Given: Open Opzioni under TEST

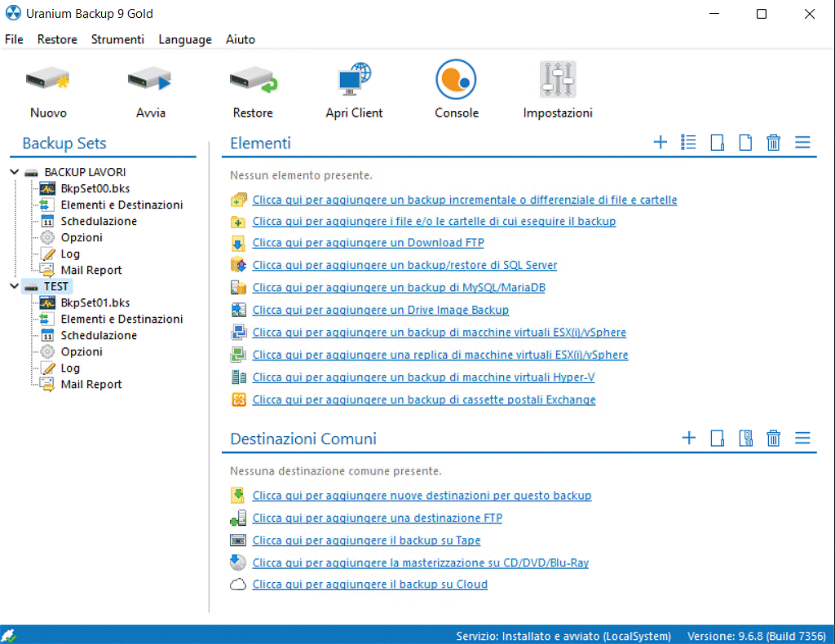Looking at the screenshot, I should 82,351.
